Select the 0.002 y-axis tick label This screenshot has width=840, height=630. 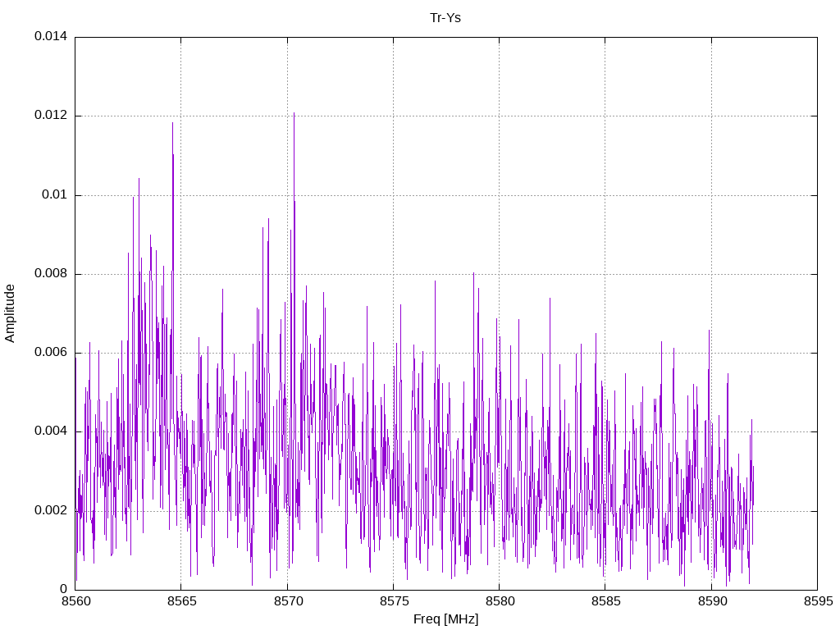[x=50, y=510]
